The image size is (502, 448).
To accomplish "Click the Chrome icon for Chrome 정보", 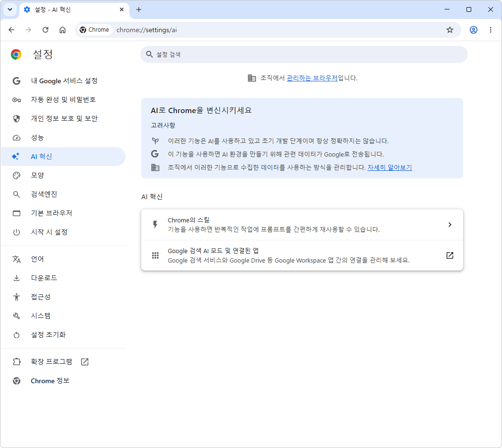I will coord(17,381).
